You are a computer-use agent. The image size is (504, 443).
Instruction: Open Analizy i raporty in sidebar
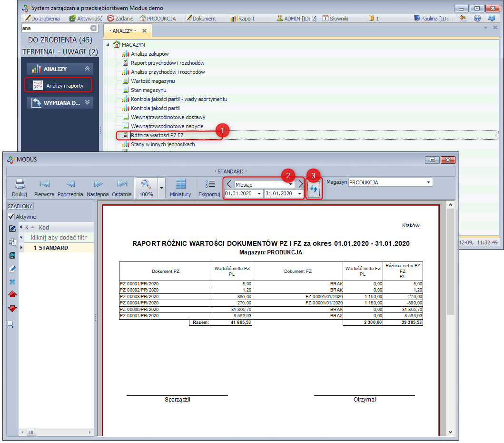65,86
